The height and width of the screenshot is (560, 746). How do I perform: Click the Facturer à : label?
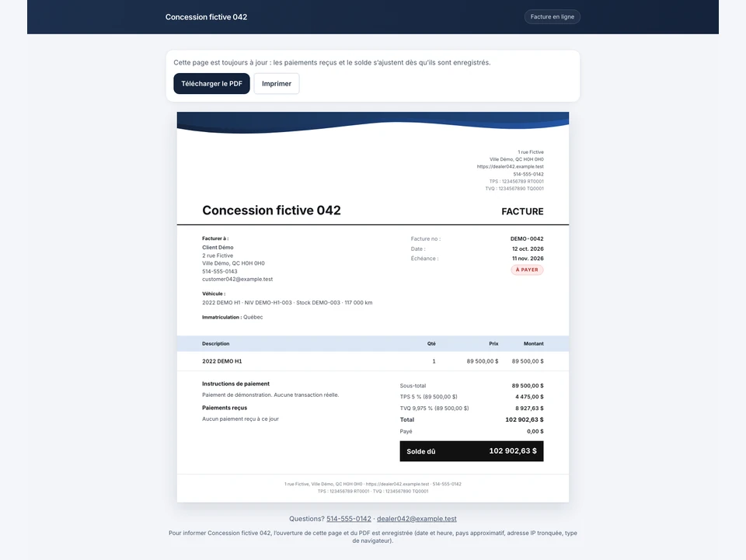point(215,238)
